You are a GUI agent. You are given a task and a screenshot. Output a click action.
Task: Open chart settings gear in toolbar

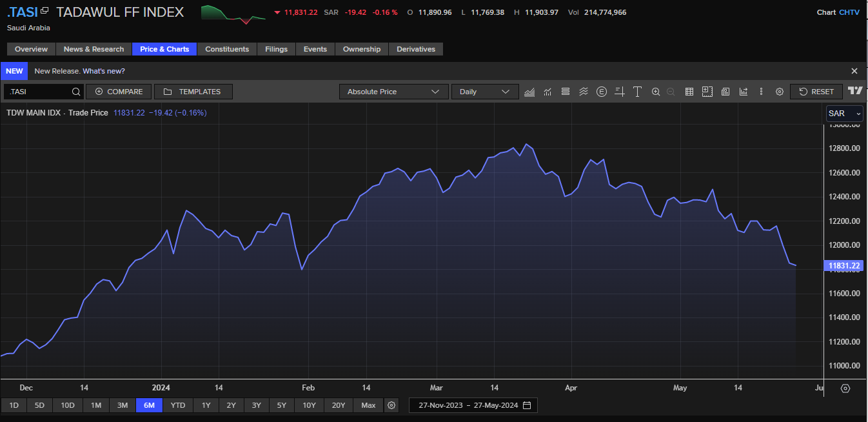click(x=779, y=92)
